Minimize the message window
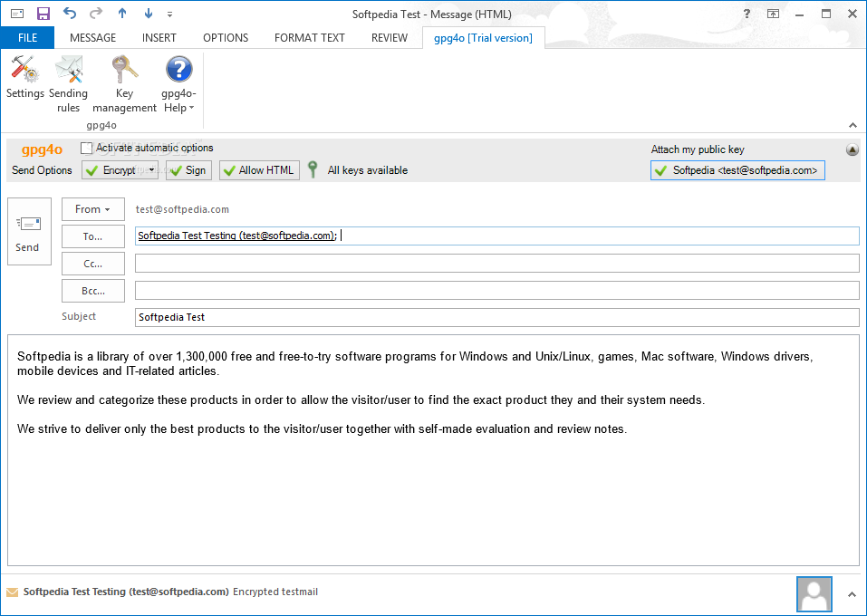The width and height of the screenshot is (867, 616). coord(800,14)
